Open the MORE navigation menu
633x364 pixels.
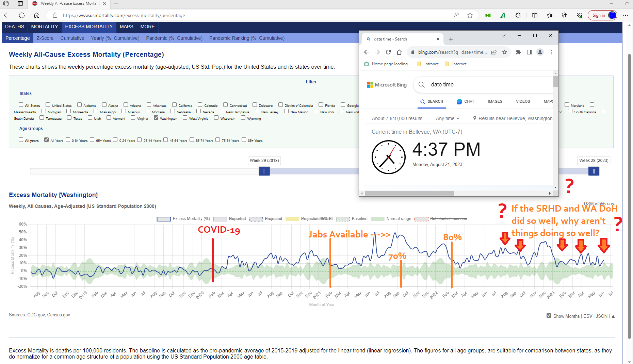[147, 27]
